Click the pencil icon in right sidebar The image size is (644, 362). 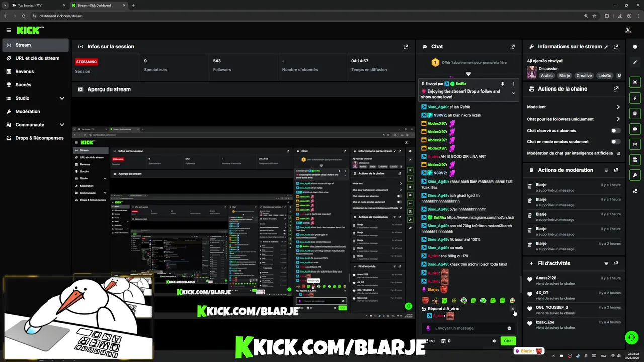(x=635, y=62)
